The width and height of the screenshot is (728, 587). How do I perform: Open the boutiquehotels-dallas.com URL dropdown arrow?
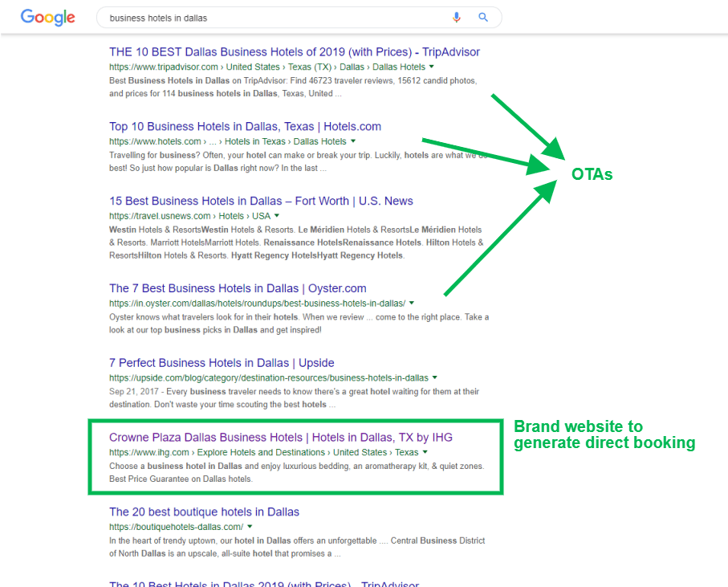pos(250,527)
